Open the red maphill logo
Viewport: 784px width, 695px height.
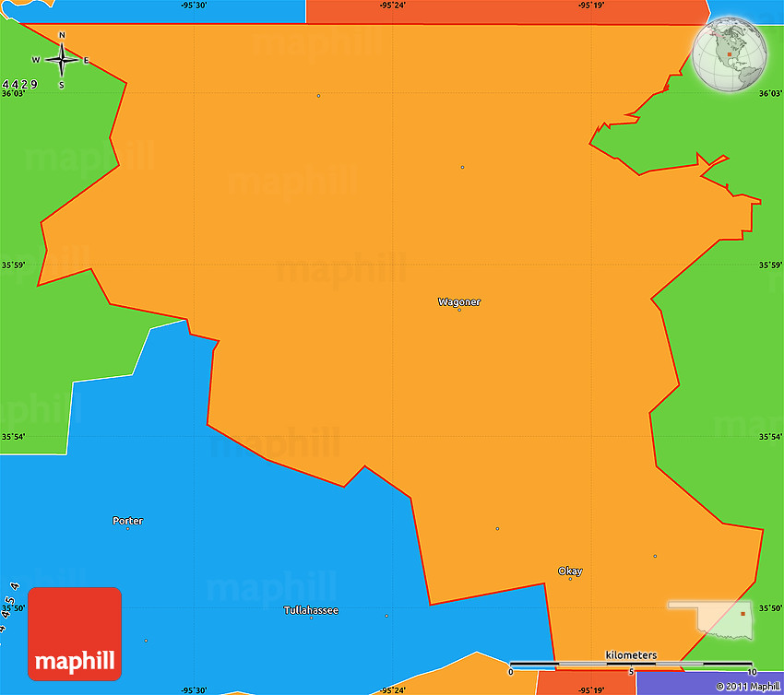[75, 634]
